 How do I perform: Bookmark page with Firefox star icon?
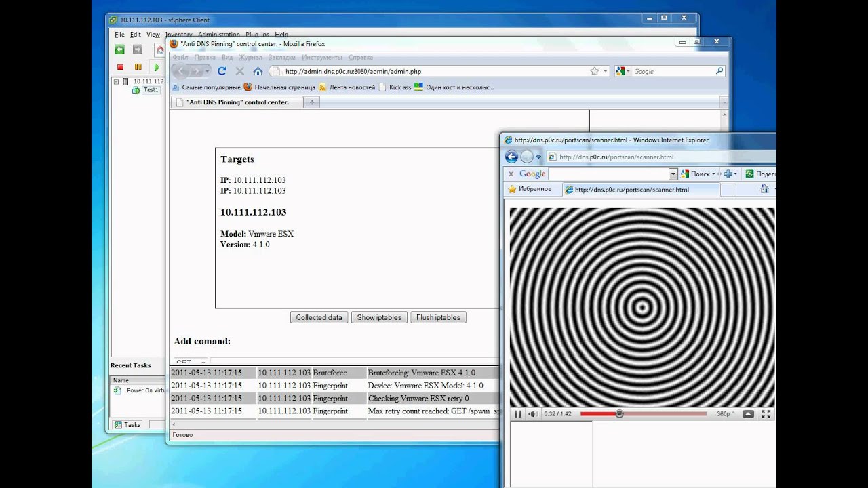pos(595,71)
